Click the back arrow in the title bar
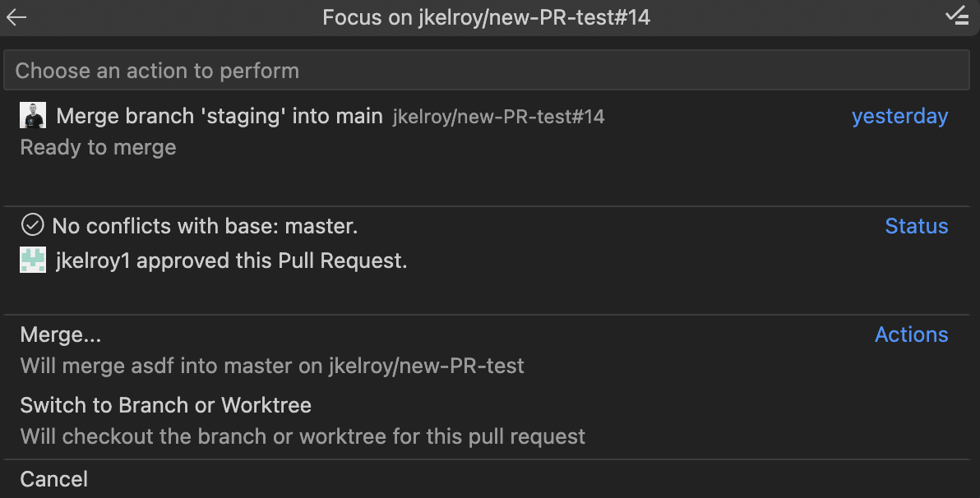 [16, 17]
